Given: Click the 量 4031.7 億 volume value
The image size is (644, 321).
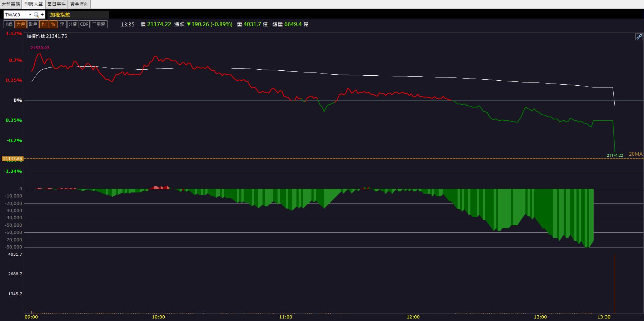Looking at the screenshot, I should [x=252, y=24].
